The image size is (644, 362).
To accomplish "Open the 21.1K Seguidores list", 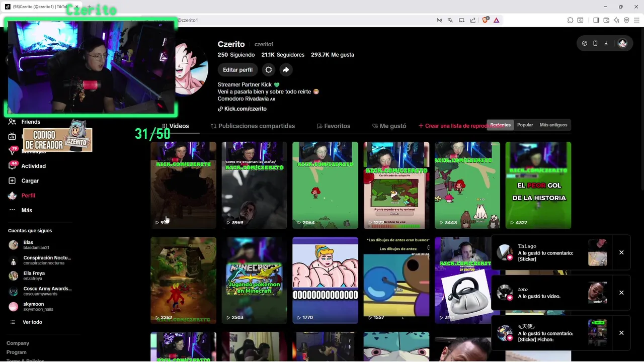I will click(282, 54).
